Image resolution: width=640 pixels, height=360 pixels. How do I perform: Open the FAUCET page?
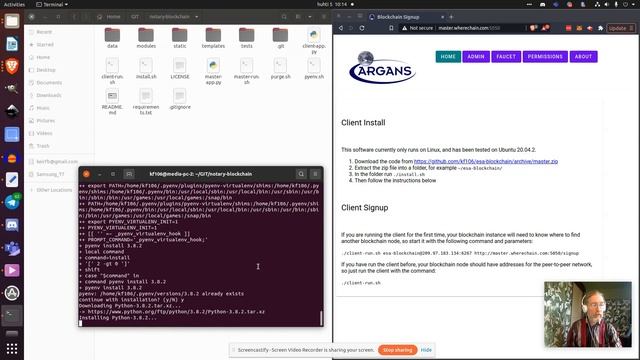506,57
